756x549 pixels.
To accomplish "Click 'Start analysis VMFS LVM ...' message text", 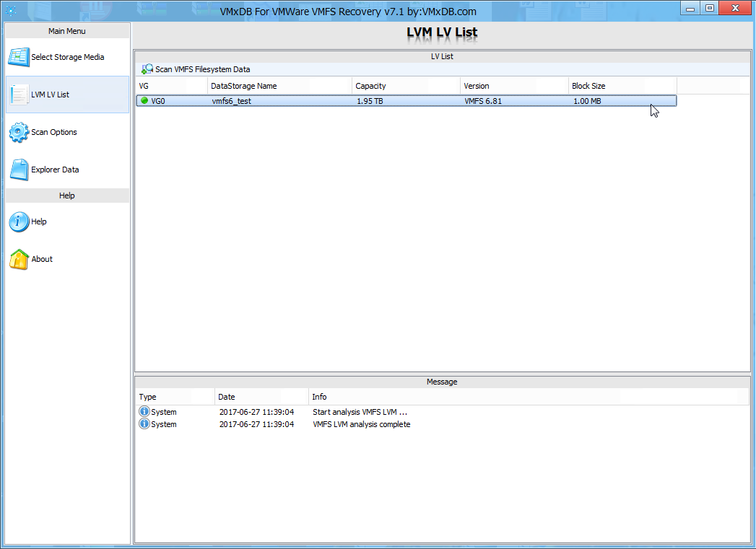I will (x=360, y=412).
